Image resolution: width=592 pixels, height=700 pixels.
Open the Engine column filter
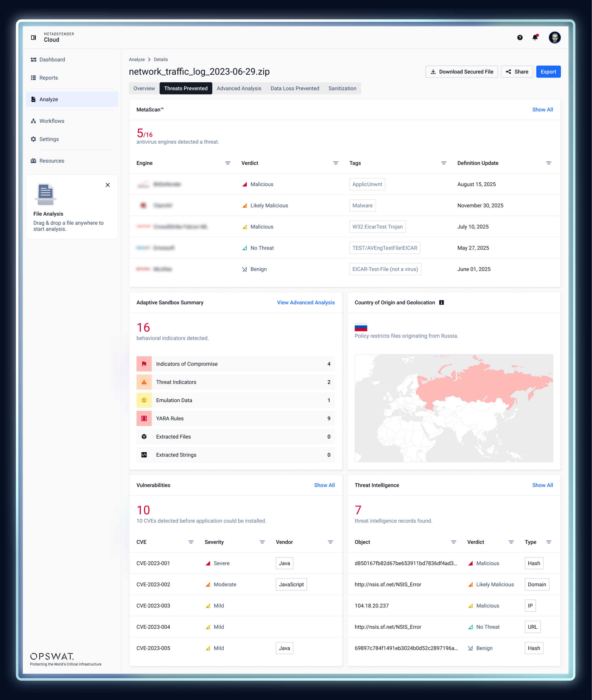coord(228,163)
